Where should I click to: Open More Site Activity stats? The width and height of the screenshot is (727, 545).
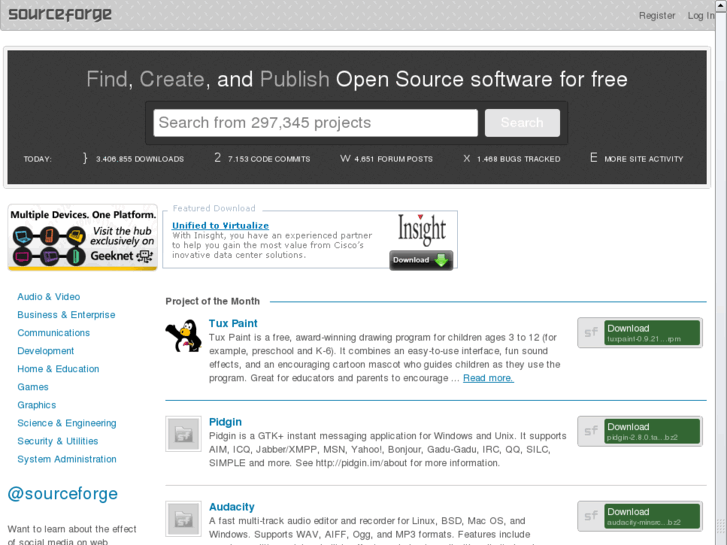click(643, 159)
